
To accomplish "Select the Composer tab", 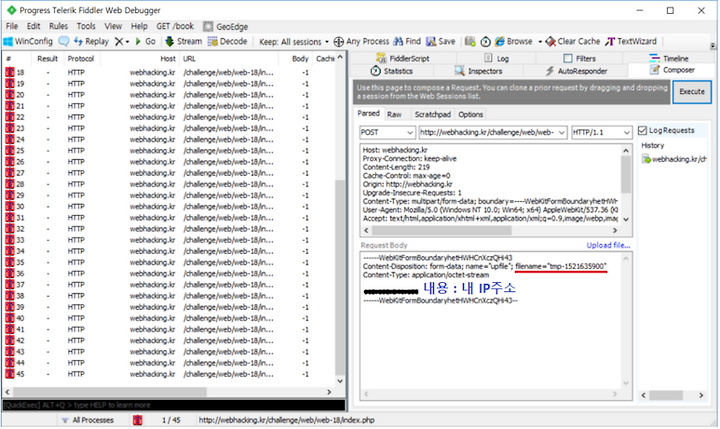I will [672, 70].
